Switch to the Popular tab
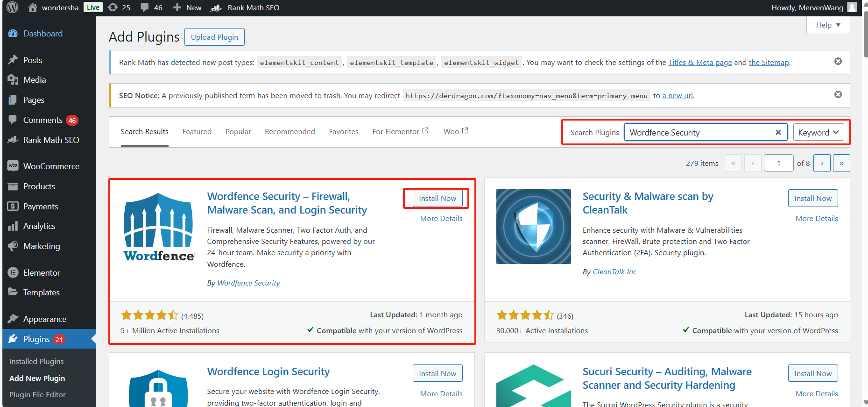Screen dimensions: 868x407 (238, 132)
